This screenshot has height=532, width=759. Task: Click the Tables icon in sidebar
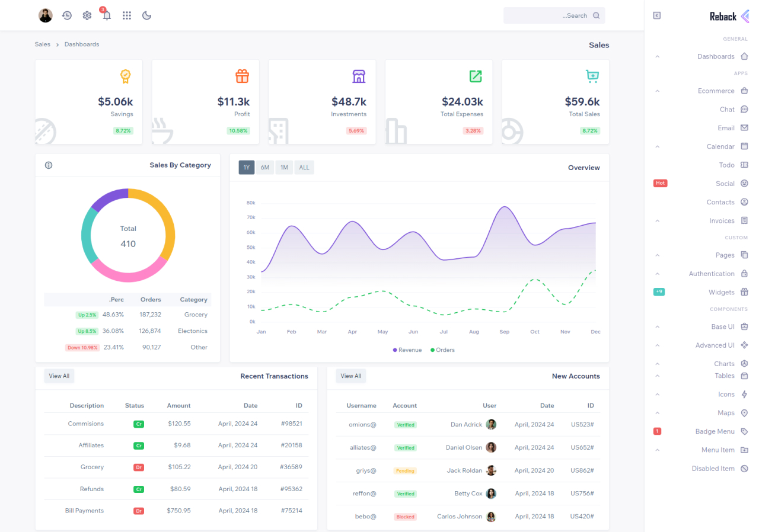pyautogui.click(x=745, y=376)
